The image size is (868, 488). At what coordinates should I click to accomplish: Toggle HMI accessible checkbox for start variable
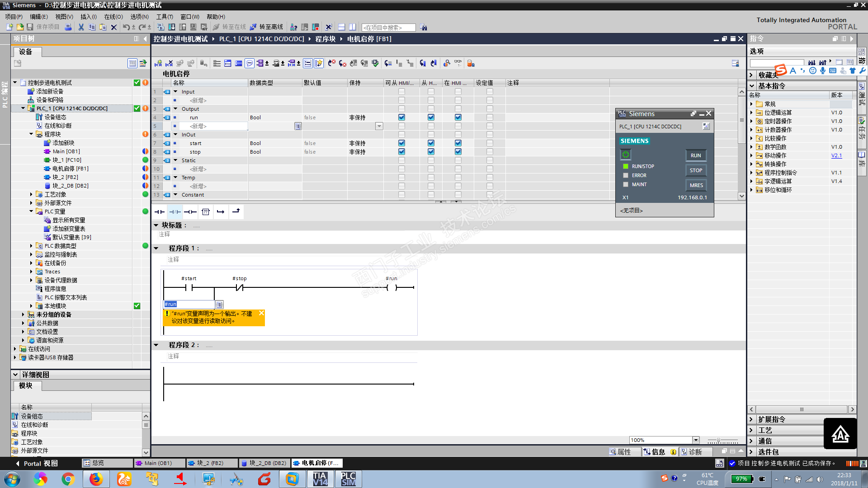401,143
